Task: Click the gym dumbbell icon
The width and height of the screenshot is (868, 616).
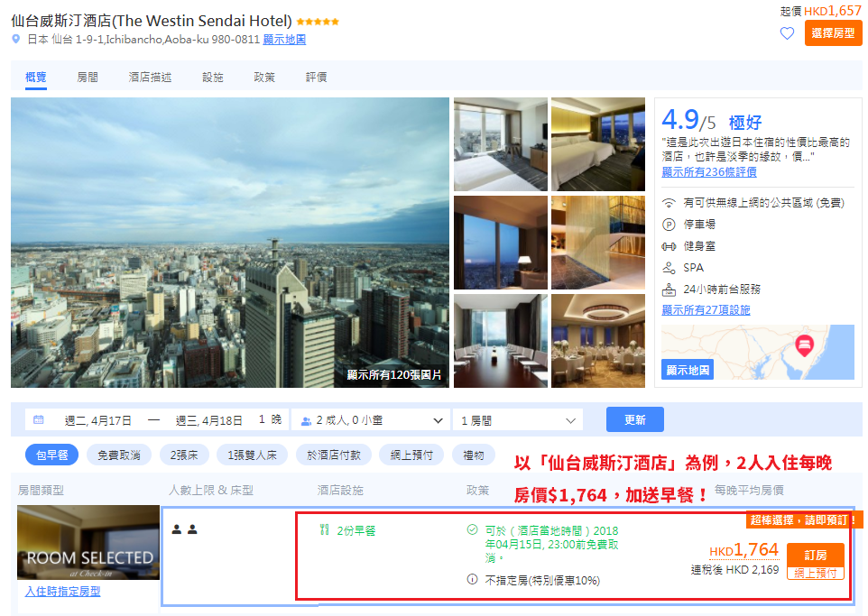Action: coord(669,246)
